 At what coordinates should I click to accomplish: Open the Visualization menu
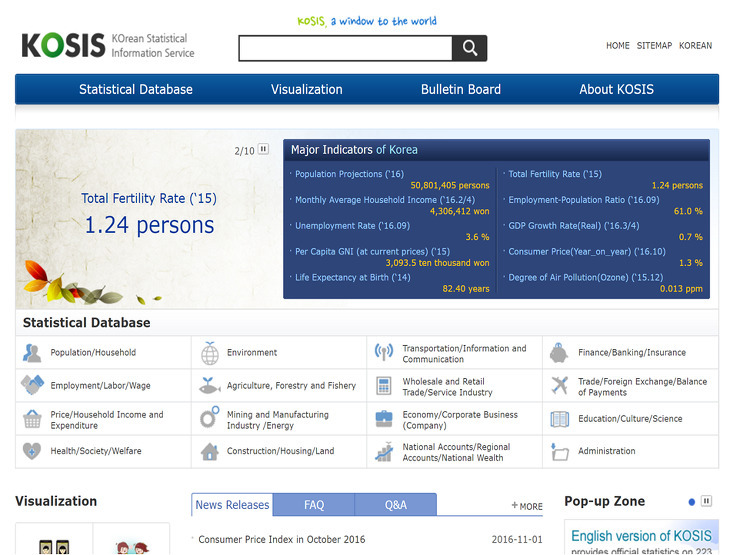pos(307,89)
